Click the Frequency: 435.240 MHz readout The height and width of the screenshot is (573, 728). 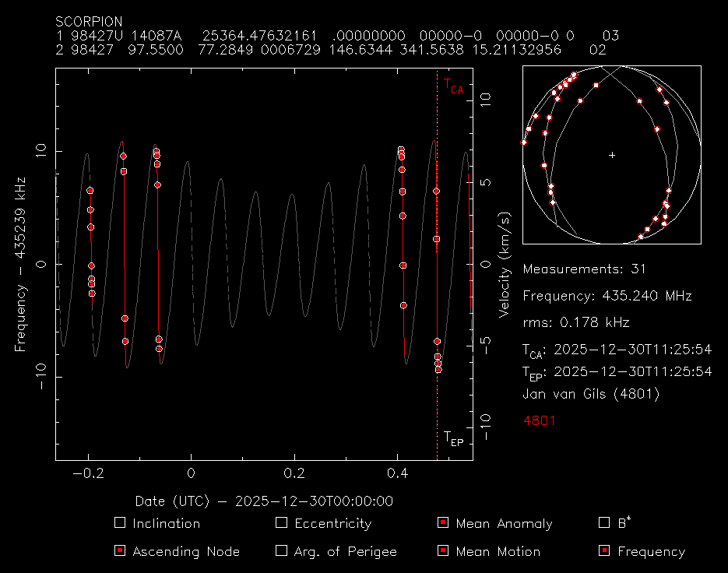(607, 296)
